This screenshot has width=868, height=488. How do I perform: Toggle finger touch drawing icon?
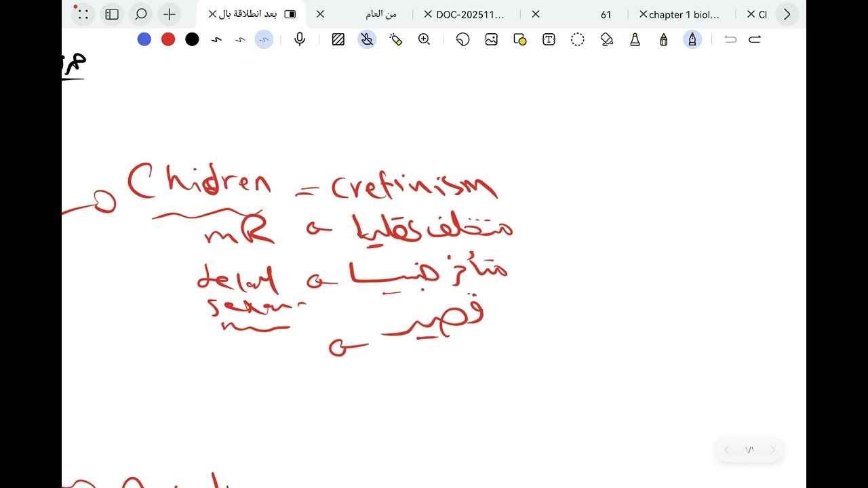[367, 39]
